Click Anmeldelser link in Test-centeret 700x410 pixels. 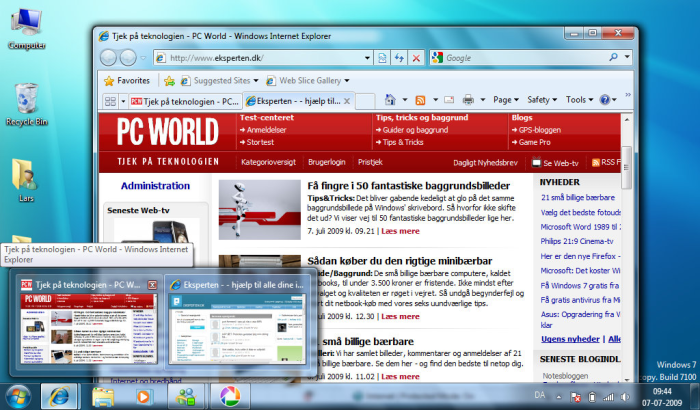tap(266, 130)
